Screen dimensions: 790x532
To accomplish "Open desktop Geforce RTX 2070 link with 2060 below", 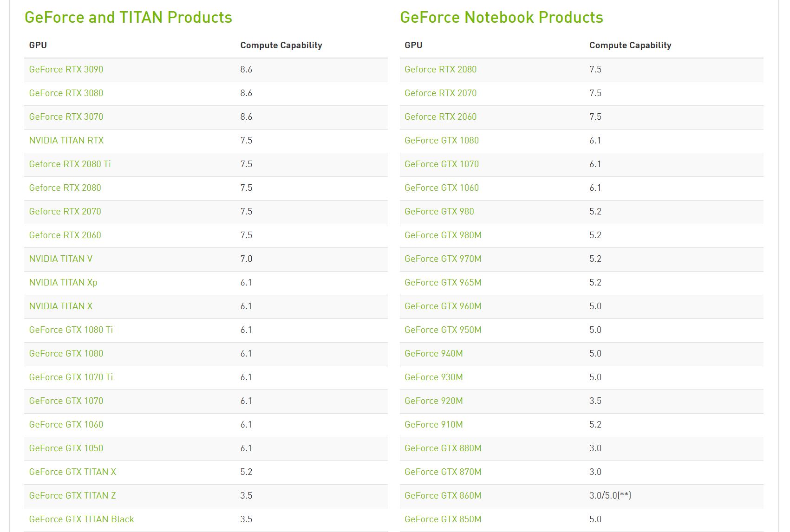I will point(65,212).
